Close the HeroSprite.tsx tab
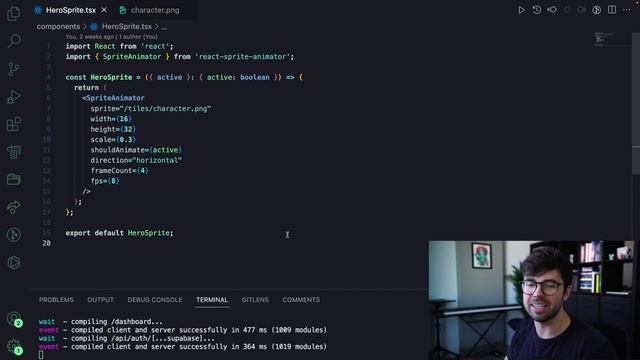 point(104,10)
